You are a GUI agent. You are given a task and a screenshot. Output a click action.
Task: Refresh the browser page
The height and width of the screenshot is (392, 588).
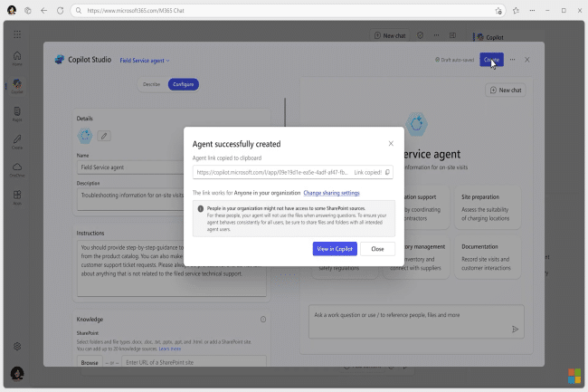click(x=60, y=11)
